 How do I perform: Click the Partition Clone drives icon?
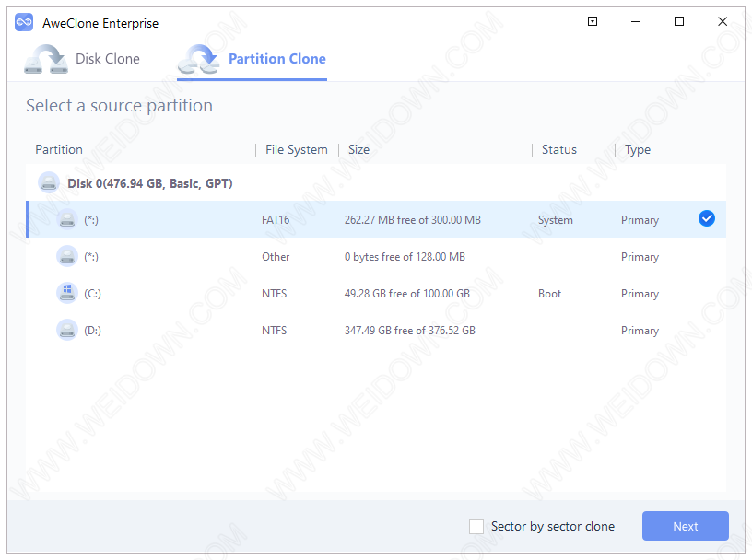pos(198,59)
